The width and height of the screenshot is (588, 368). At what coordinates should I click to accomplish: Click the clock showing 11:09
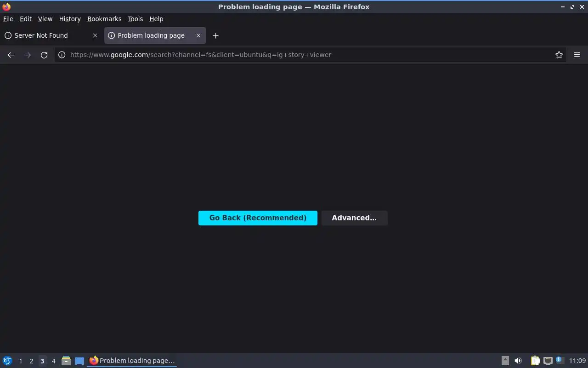tap(577, 361)
